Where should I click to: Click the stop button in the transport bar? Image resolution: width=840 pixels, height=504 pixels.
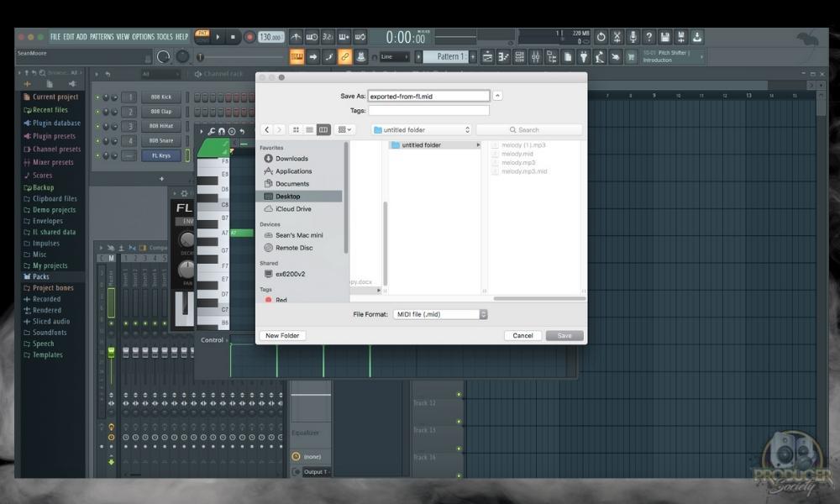233,37
